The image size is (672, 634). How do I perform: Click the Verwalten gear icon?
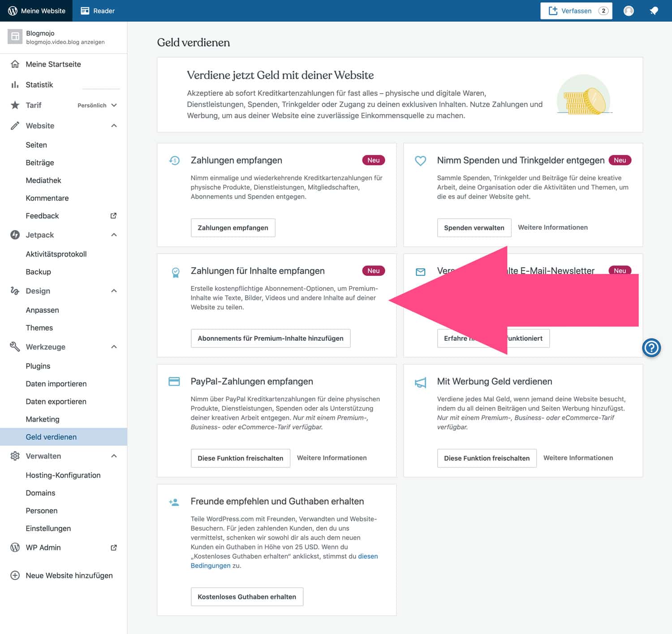point(15,456)
